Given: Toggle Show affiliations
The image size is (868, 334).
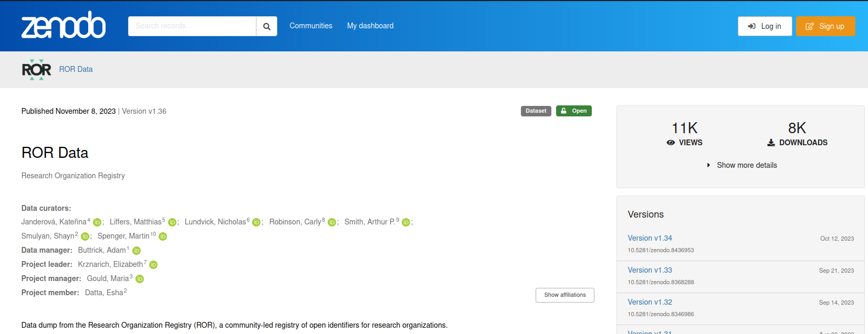Looking at the screenshot, I should [565, 295].
